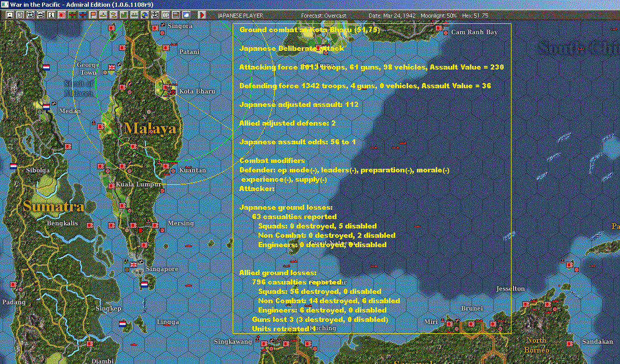Click 'Allied adjusted defense: 2' text
Image resolution: width=620 pixels, height=364 pixels.
[x=288, y=123]
